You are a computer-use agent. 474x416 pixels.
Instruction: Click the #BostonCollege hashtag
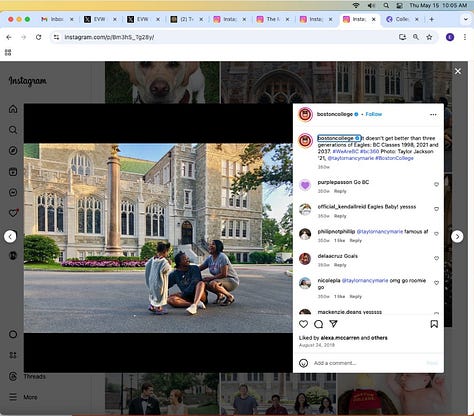(394, 158)
